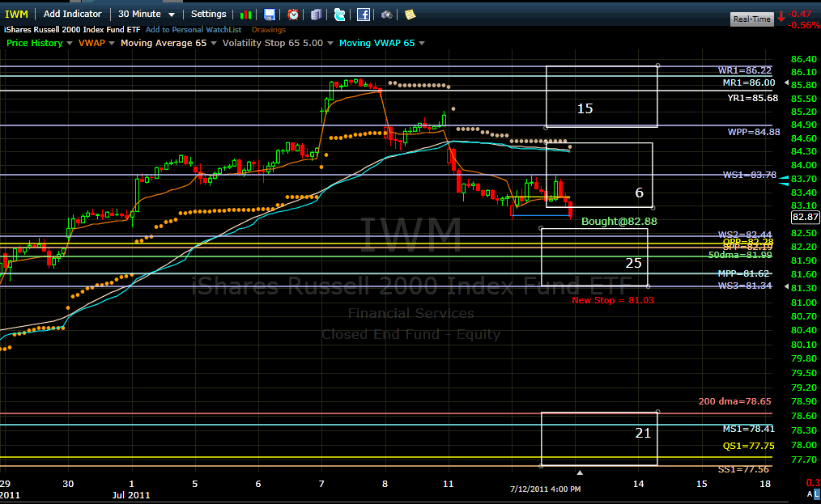Click the QS1=77.75 level label
Screen dimensions: 821x504
[x=749, y=446]
